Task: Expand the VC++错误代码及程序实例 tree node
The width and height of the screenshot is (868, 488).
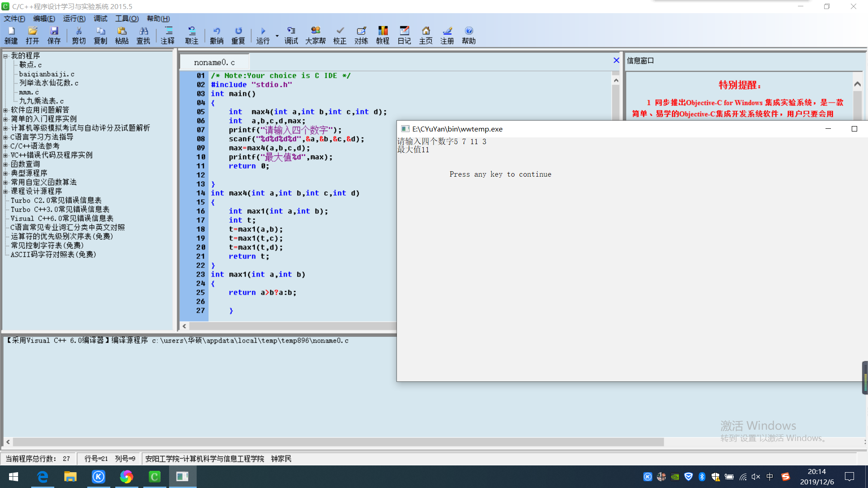Action: coord(5,155)
